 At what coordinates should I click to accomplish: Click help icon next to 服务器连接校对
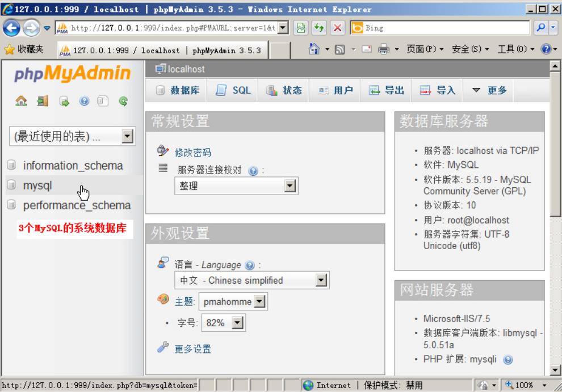pyautogui.click(x=253, y=171)
